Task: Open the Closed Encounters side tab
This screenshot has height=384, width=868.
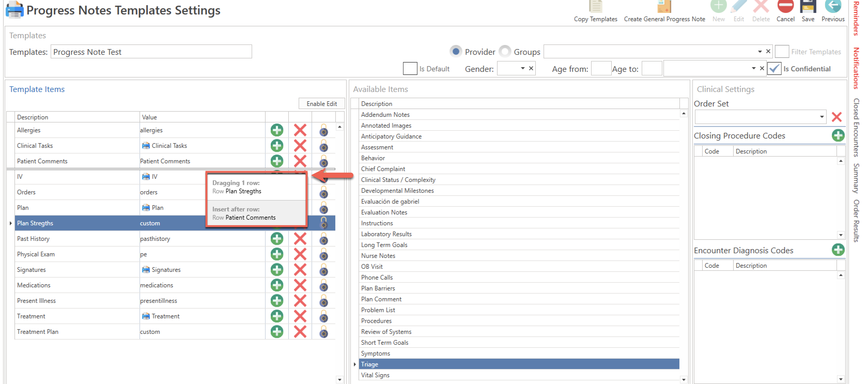Action: click(856, 127)
